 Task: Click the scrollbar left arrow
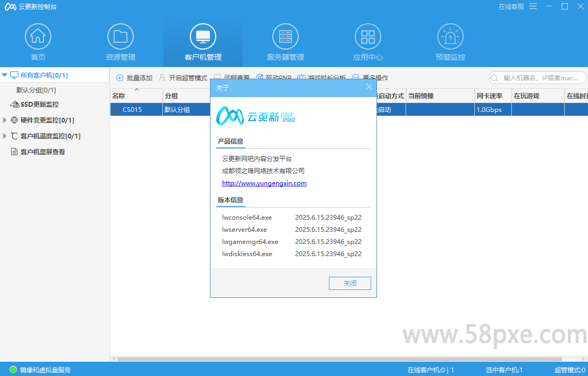pos(114,359)
